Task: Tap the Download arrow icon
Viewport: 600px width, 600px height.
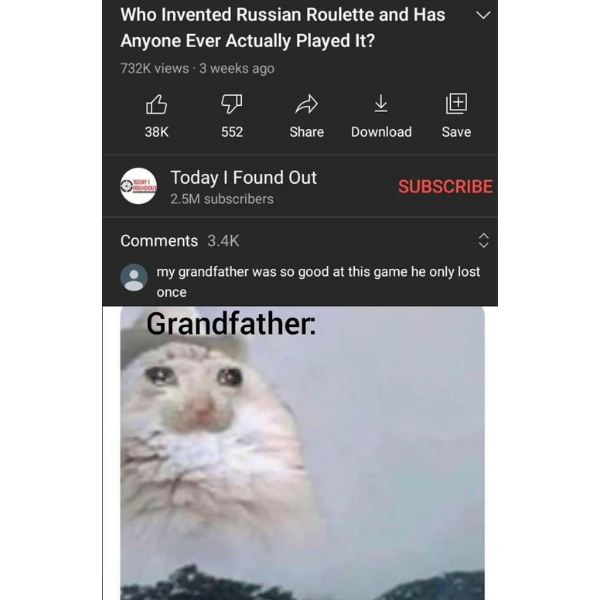Action: tap(381, 104)
